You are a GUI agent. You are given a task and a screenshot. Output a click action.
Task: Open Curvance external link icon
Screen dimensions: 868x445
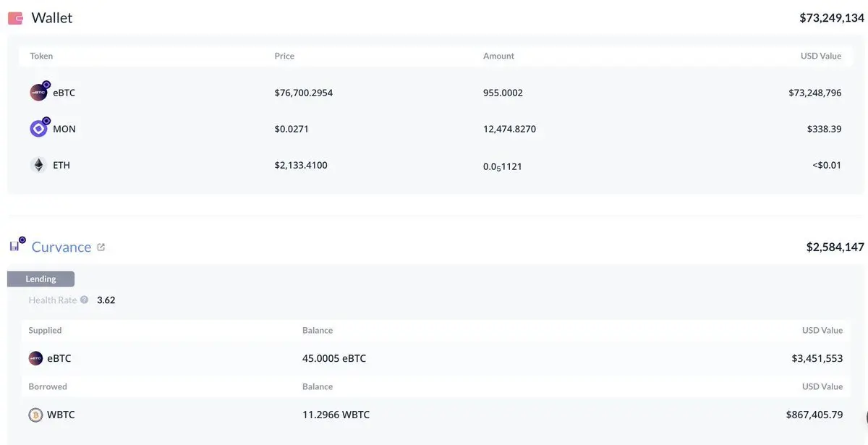[x=101, y=247]
